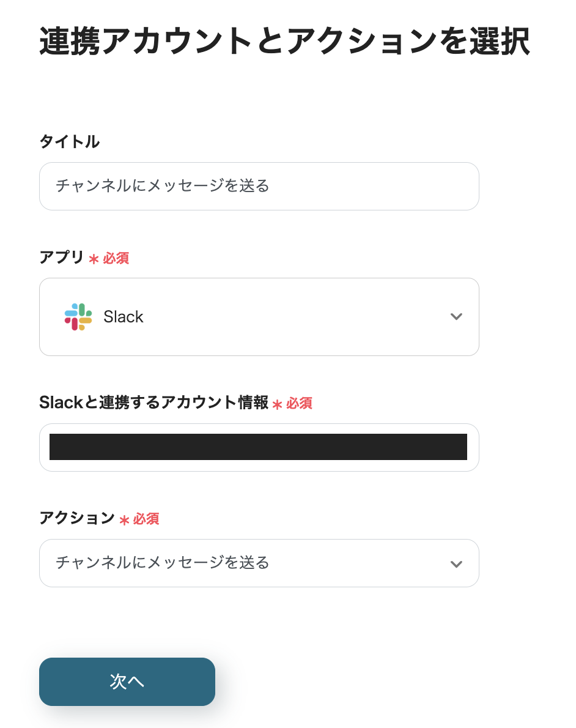Expand the アプリ dropdown chevron

pyautogui.click(x=456, y=317)
